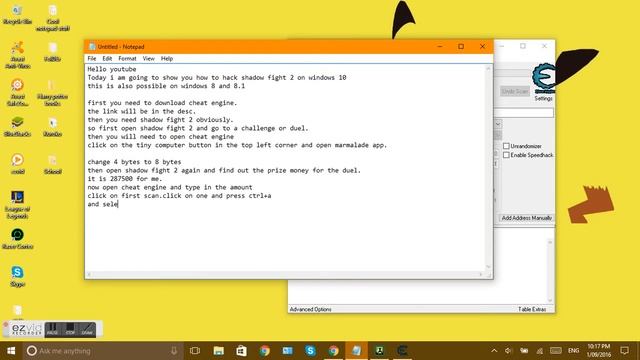Switch to Notepad via its taskbar icon
The height and width of the screenshot is (360, 640).
(x=356, y=351)
